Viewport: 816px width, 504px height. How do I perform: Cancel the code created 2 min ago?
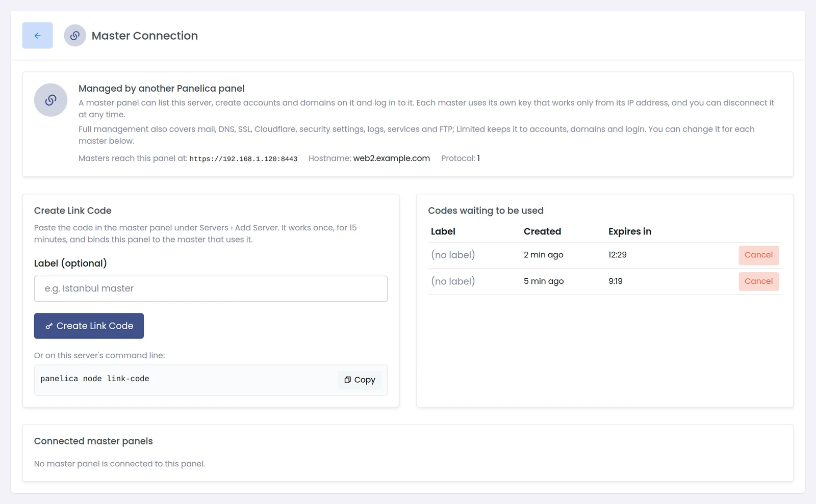758,255
